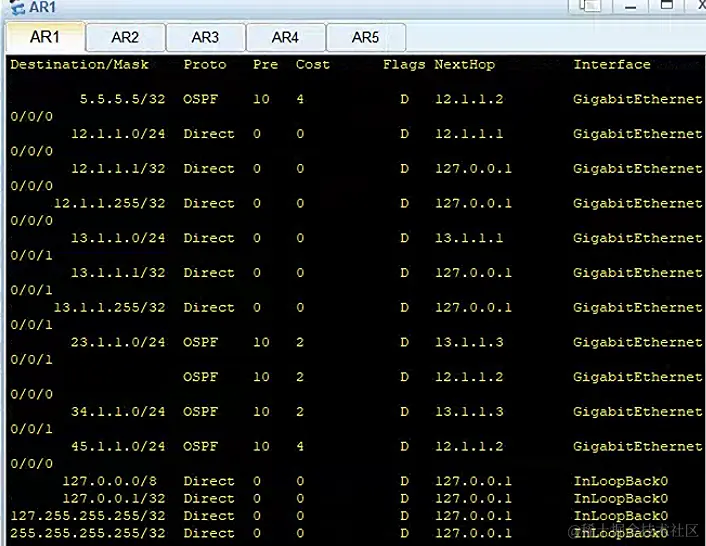The width and height of the screenshot is (706, 546).
Task: Click the maximize window button
Action: [666, 5]
